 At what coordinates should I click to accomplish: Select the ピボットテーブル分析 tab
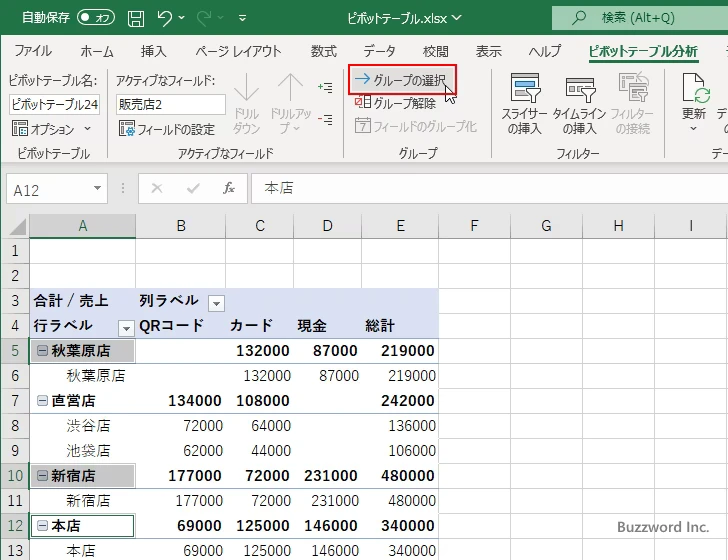point(643,51)
